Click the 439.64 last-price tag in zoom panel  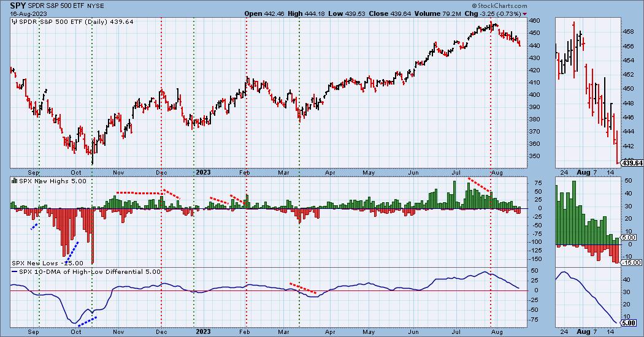[x=632, y=163]
